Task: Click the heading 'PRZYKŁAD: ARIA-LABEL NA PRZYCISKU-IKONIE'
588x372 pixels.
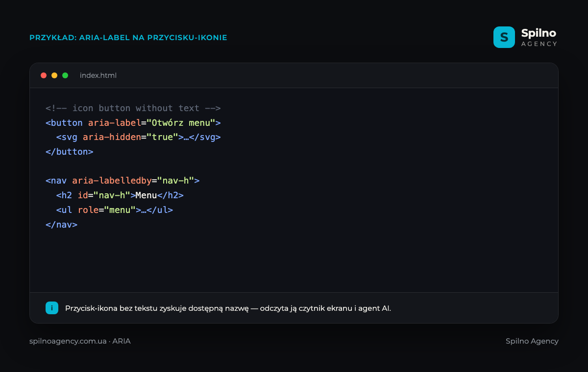Action: click(128, 37)
